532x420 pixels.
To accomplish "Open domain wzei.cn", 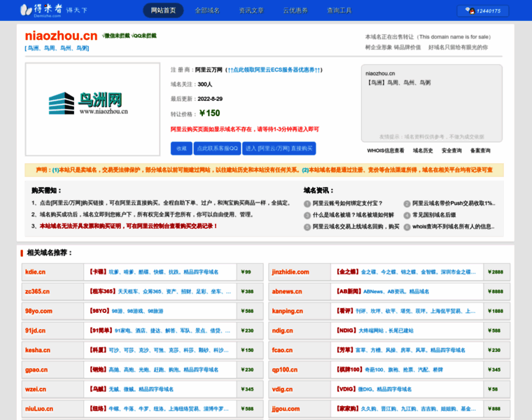I will 36,389.
